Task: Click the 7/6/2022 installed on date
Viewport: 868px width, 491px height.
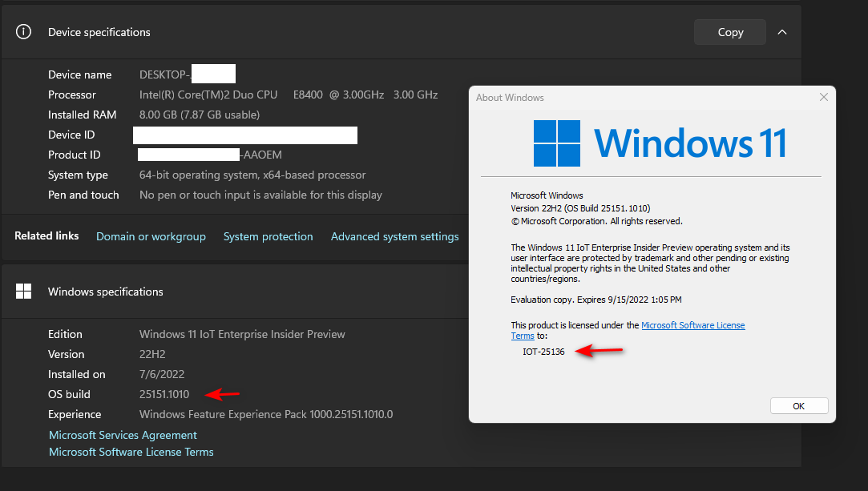Action: click(162, 374)
